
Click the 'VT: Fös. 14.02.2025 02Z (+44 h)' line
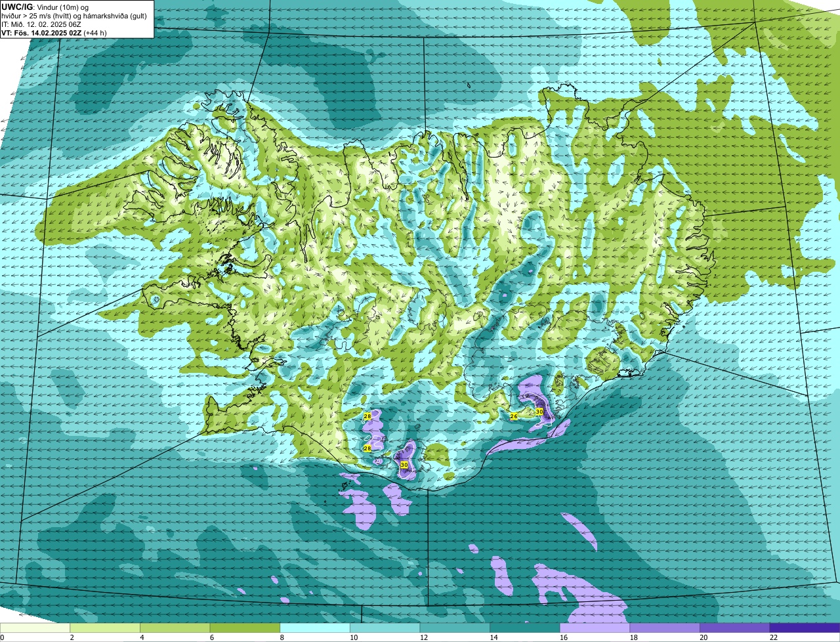click(54, 32)
